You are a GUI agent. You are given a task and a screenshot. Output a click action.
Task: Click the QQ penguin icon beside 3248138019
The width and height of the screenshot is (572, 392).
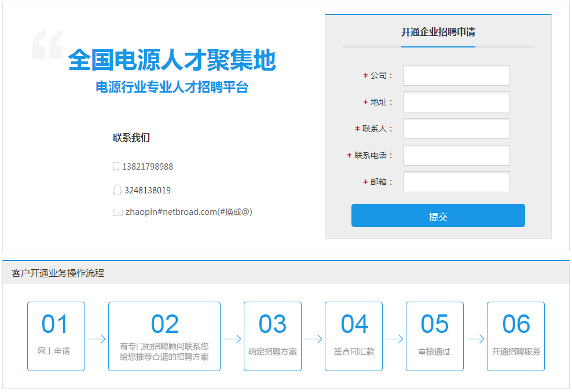click(x=117, y=190)
